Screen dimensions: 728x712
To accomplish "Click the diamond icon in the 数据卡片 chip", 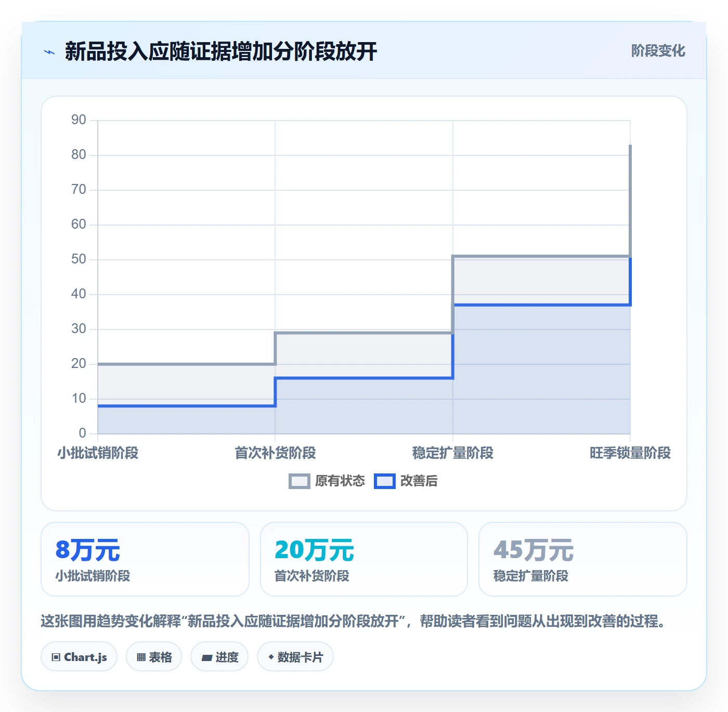I will click(x=271, y=657).
